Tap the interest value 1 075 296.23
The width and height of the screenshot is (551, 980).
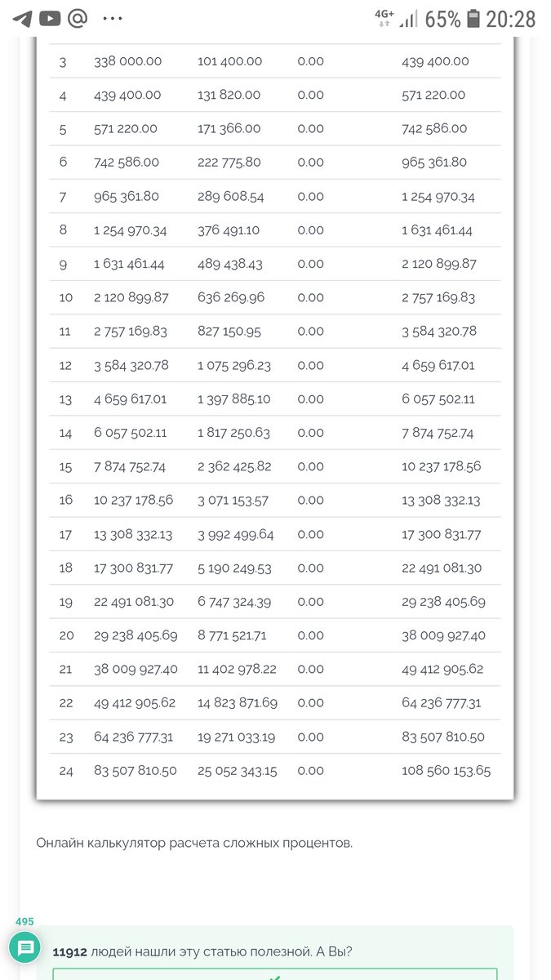233,365
